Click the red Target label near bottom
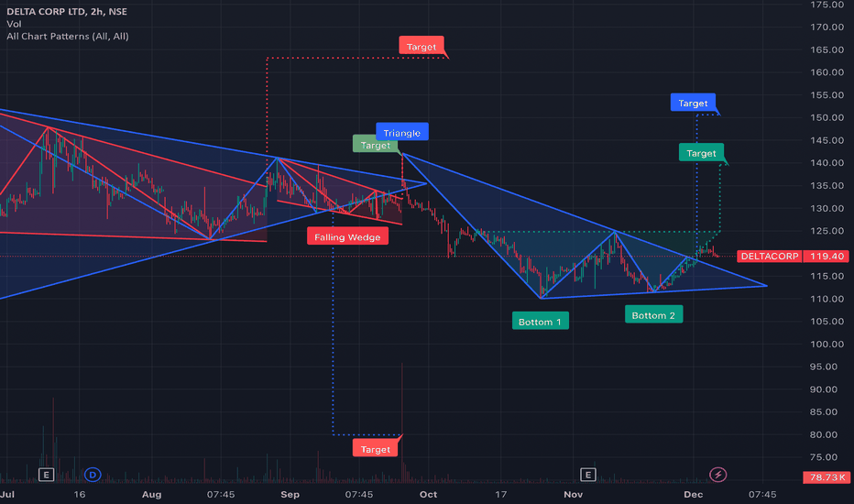 (376, 449)
